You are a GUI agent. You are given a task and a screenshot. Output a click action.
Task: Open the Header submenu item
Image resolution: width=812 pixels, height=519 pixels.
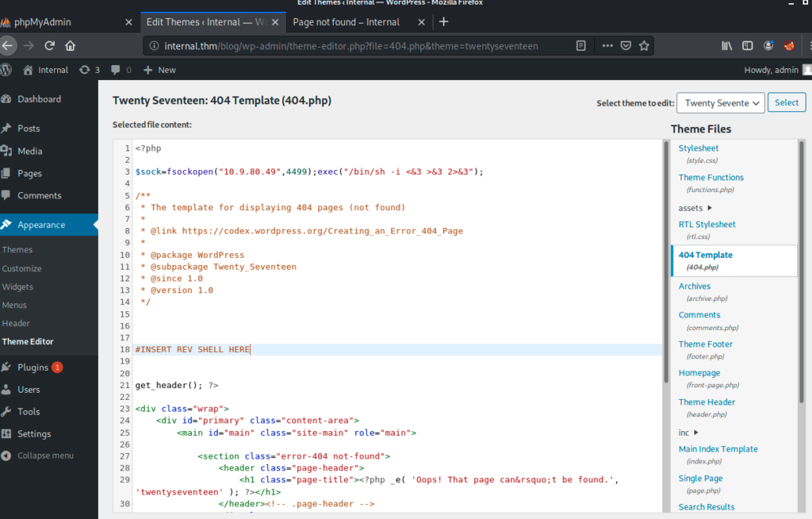point(16,323)
